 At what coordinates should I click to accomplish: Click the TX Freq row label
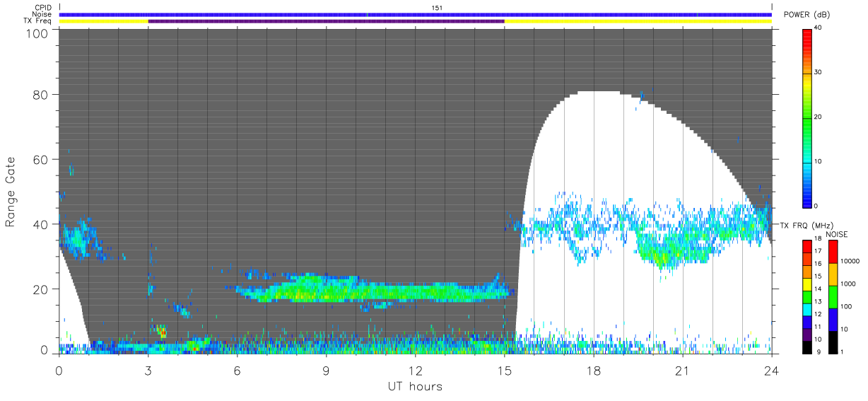tap(38, 21)
